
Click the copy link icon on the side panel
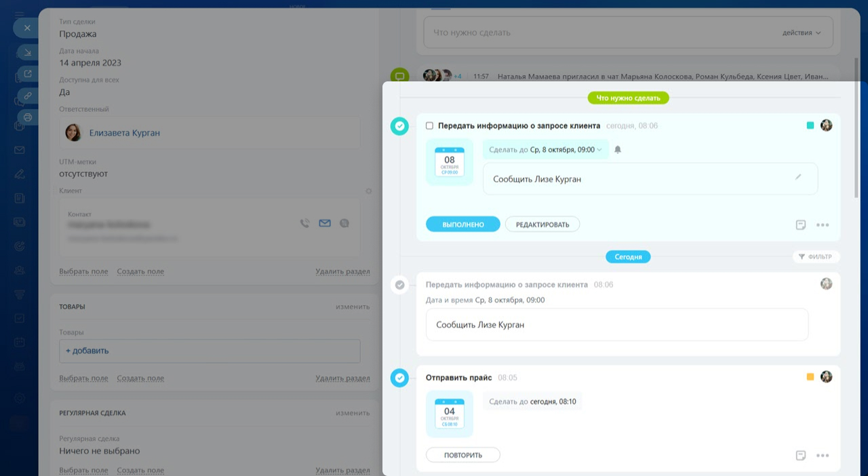tap(28, 96)
